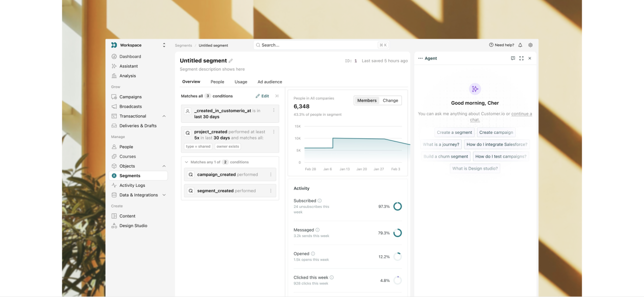
Task: Open Activity Logs in the sidebar
Action: pyautogui.click(x=132, y=185)
